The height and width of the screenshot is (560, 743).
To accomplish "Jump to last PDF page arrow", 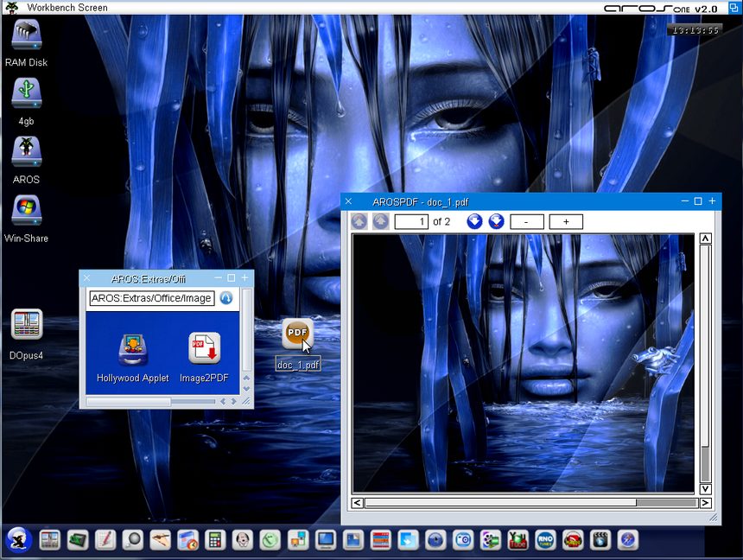I will pyautogui.click(x=496, y=221).
